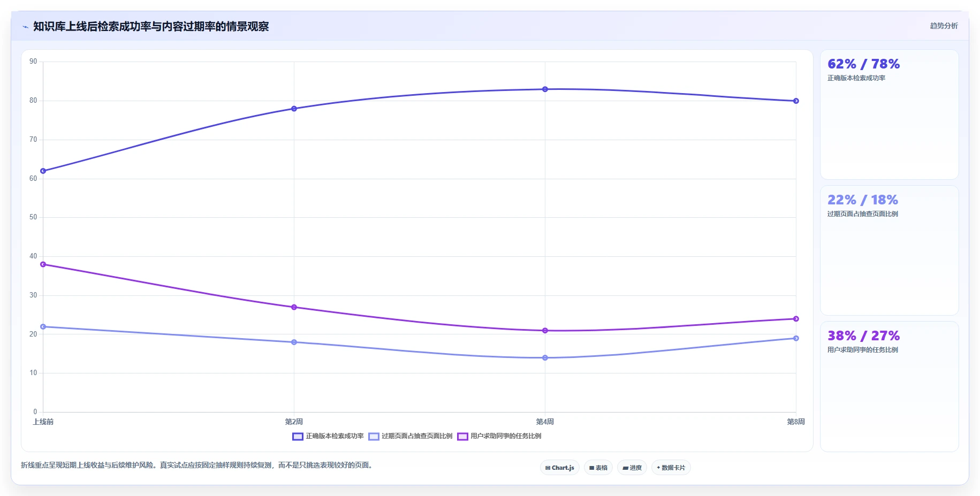Click 过期页面占抽查页面比例 caption in the second card
This screenshot has width=980, height=496.
coord(863,214)
